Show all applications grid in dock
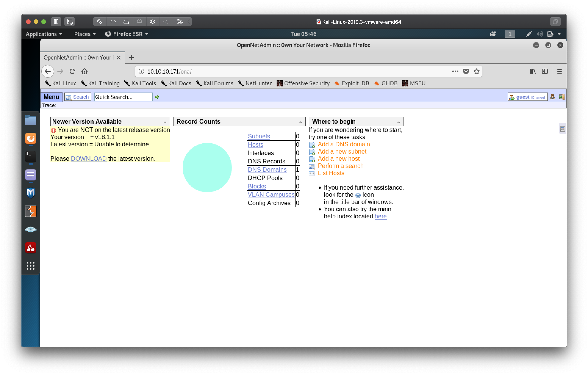Image resolution: width=588 pixels, height=375 pixels. [30, 266]
